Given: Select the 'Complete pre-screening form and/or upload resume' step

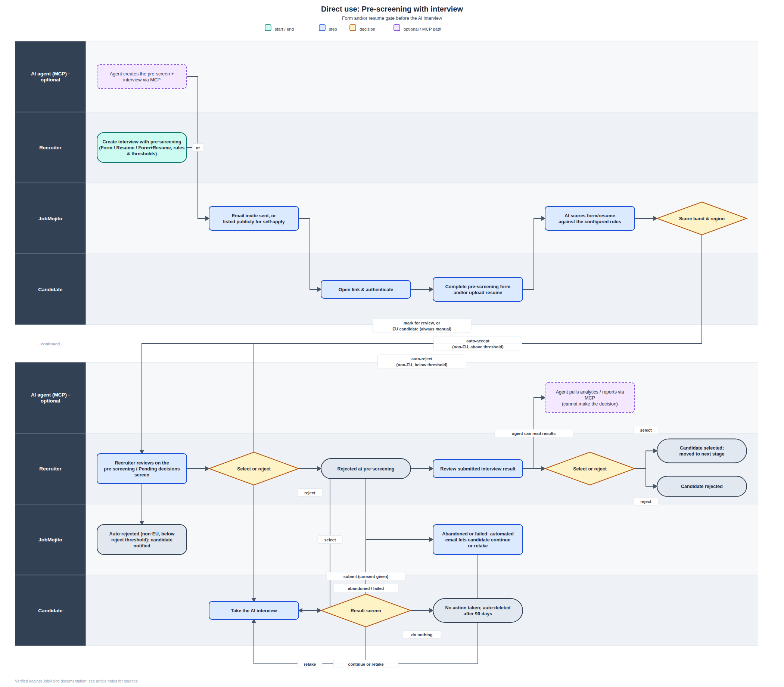Looking at the screenshot, I should (478, 289).
